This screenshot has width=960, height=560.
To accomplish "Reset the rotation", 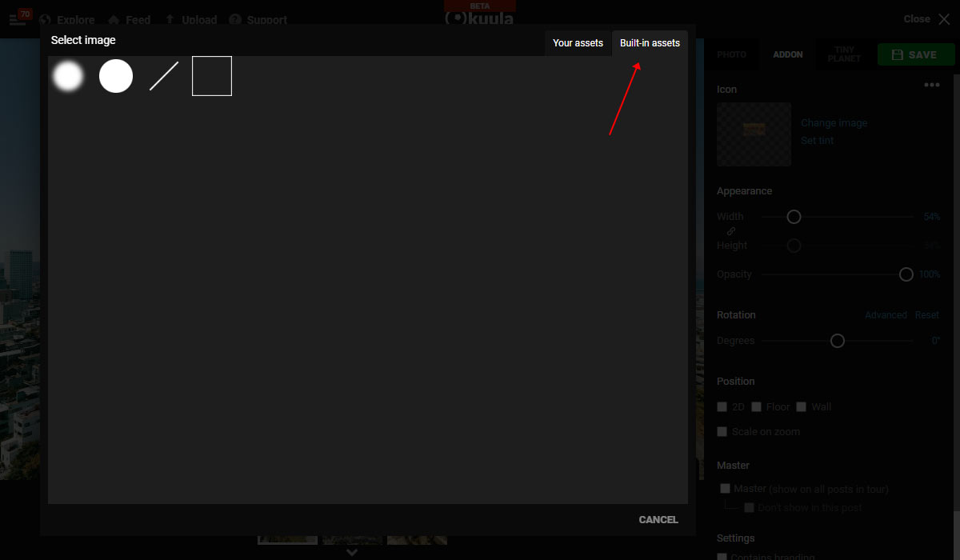I will click(x=927, y=315).
